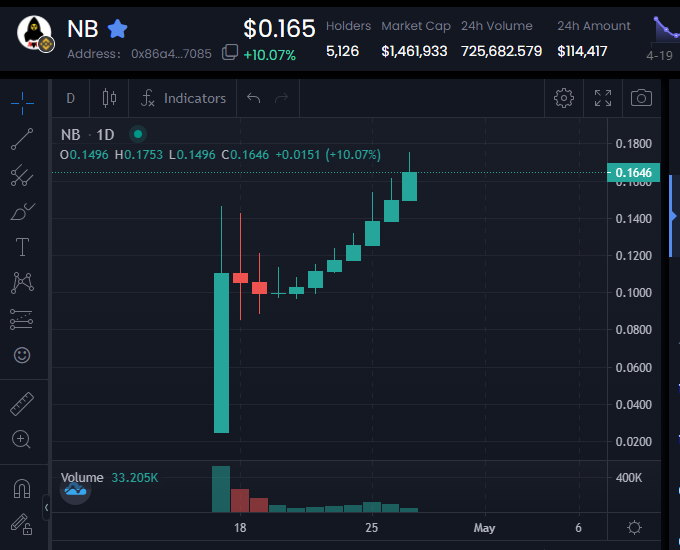Image resolution: width=680 pixels, height=550 pixels.
Task: Click the green market status dot
Action: coord(138,134)
